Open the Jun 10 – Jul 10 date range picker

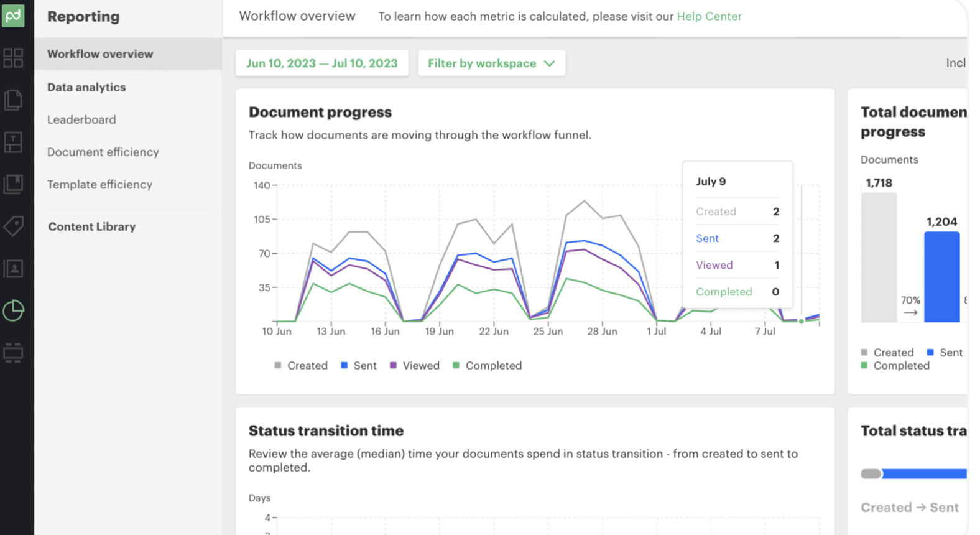[321, 63]
